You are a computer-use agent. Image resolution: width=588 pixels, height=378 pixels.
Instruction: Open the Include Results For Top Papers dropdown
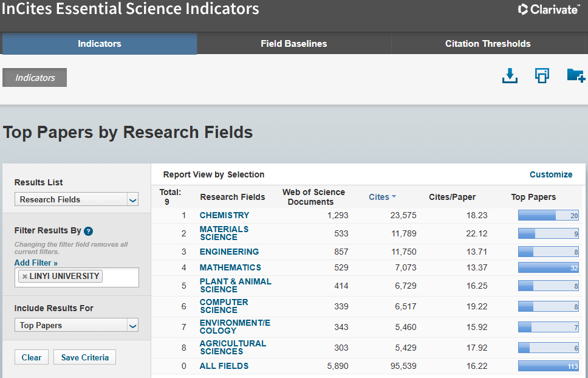[77, 325]
